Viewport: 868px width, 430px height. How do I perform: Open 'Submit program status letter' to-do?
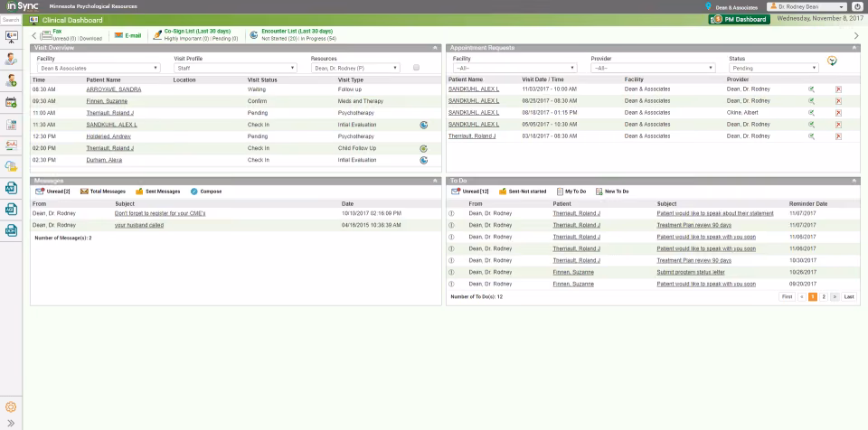pyautogui.click(x=690, y=272)
